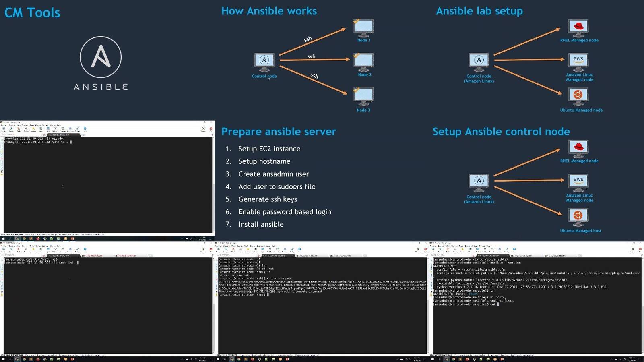Image resolution: width=644 pixels, height=362 pixels.
Task: Click the RHEL Managed node icon in Setup Ansible control node
Action: click(578, 149)
